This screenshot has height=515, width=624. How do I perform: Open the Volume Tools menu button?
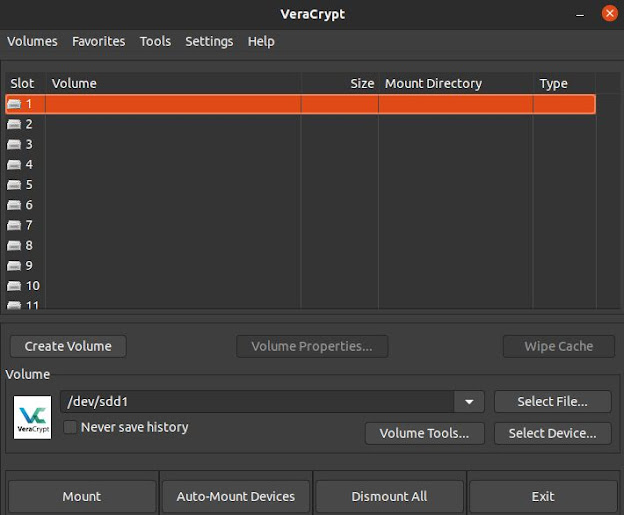pyautogui.click(x=425, y=433)
